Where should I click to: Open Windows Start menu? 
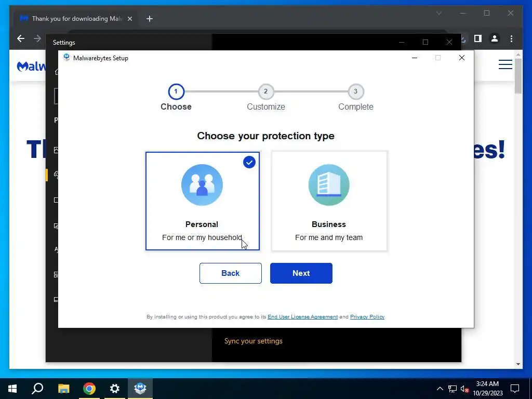click(12, 389)
